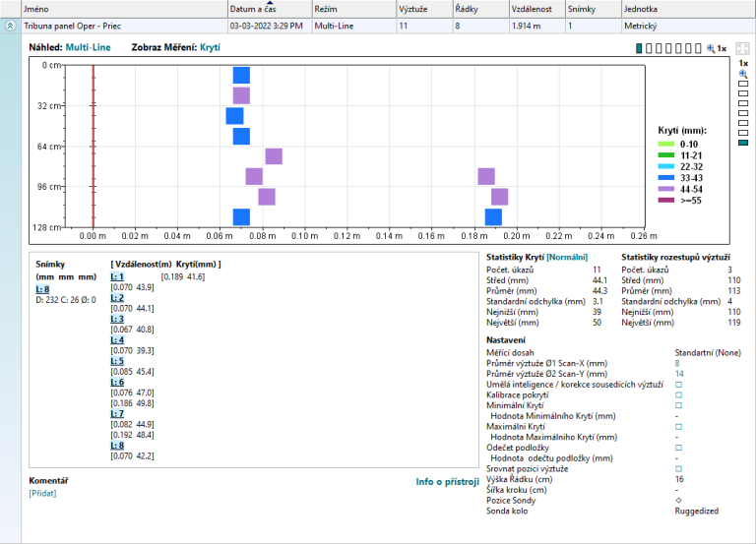Sort by the Vzdálenost column header
756x544 pixels.
click(x=537, y=9)
